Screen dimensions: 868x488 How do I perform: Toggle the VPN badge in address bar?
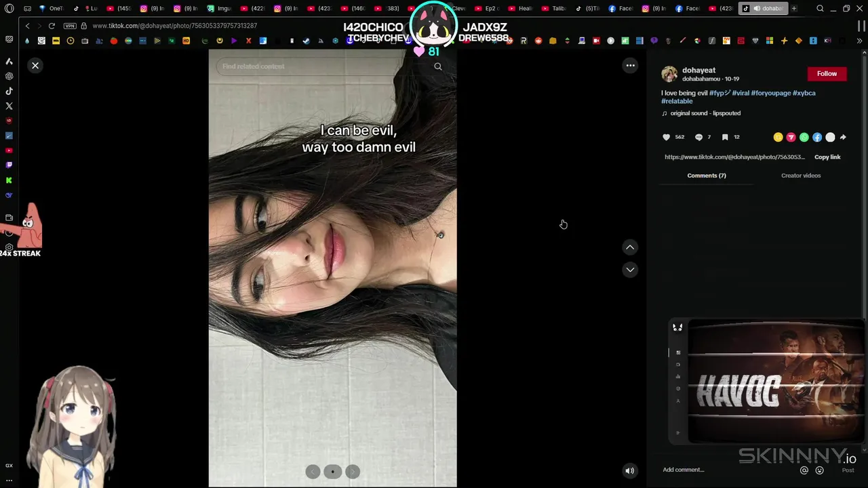[x=70, y=26]
